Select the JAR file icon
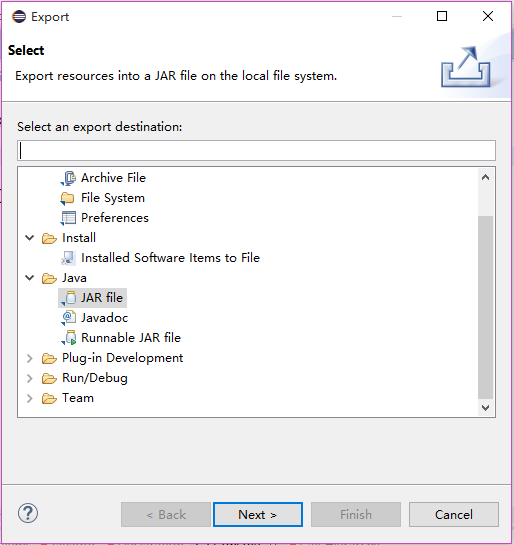Image resolution: width=514 pixels, height=545 pixels. (68, 298)
